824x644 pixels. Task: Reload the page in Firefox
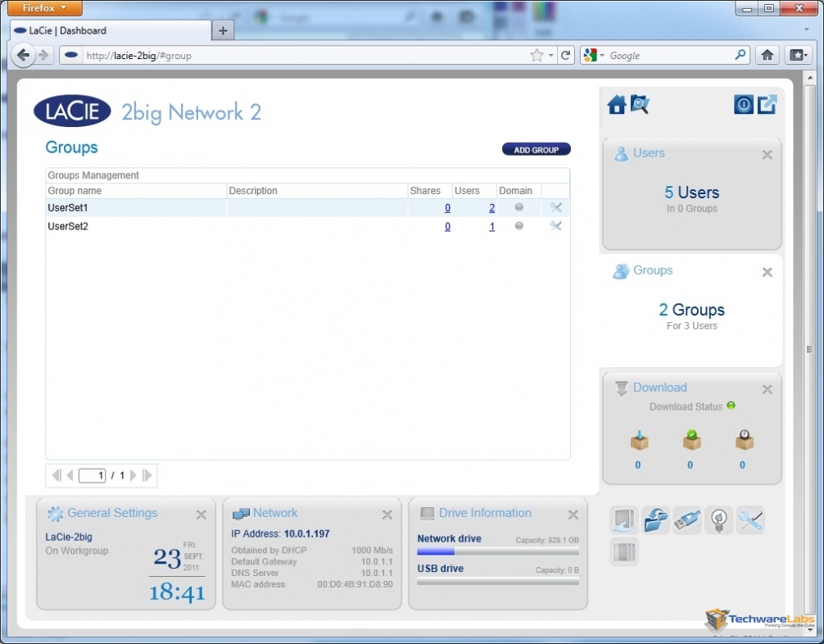coord(565,55)
